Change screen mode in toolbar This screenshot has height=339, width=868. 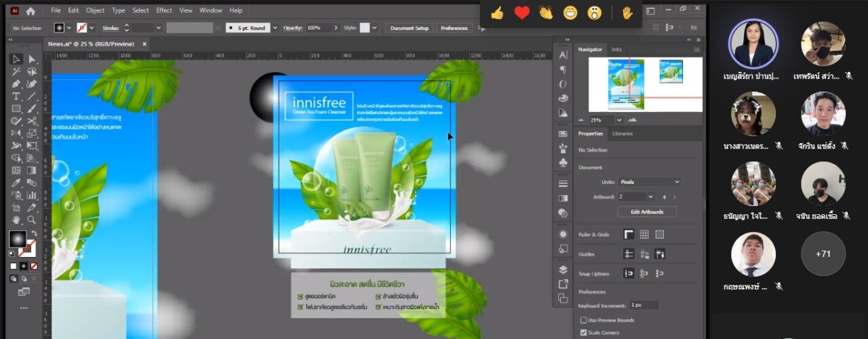[24, 292]
